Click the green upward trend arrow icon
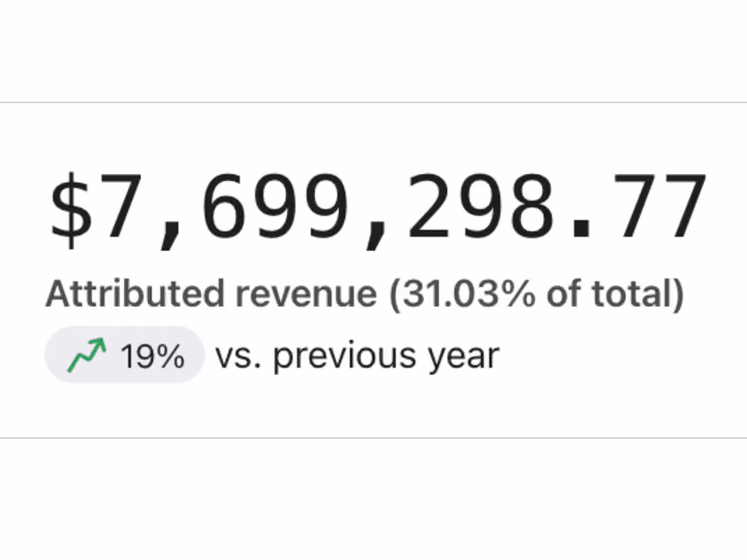 click(x=86, y=355)
